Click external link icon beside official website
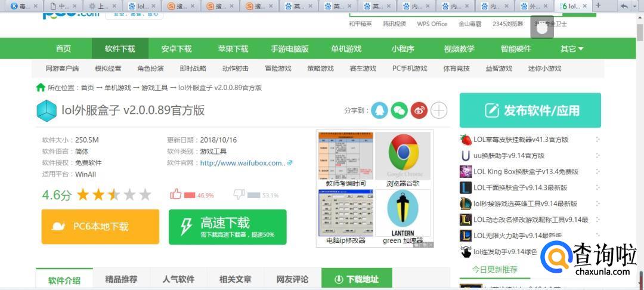 click(x=290, y=163)
